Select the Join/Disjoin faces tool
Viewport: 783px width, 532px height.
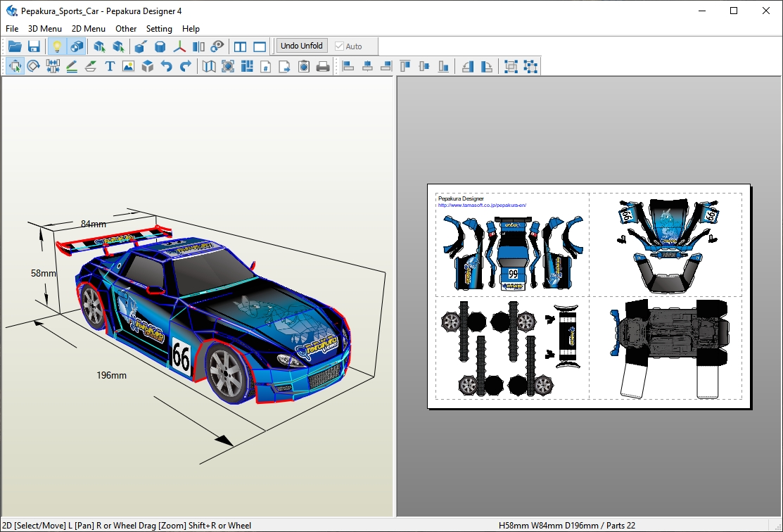(x=53, y=66)
